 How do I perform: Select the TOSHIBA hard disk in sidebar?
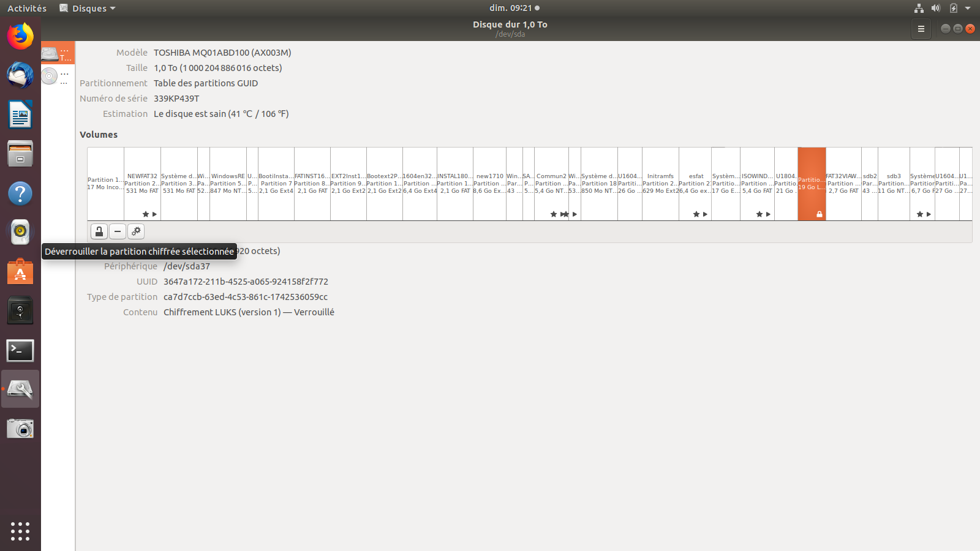58,53
